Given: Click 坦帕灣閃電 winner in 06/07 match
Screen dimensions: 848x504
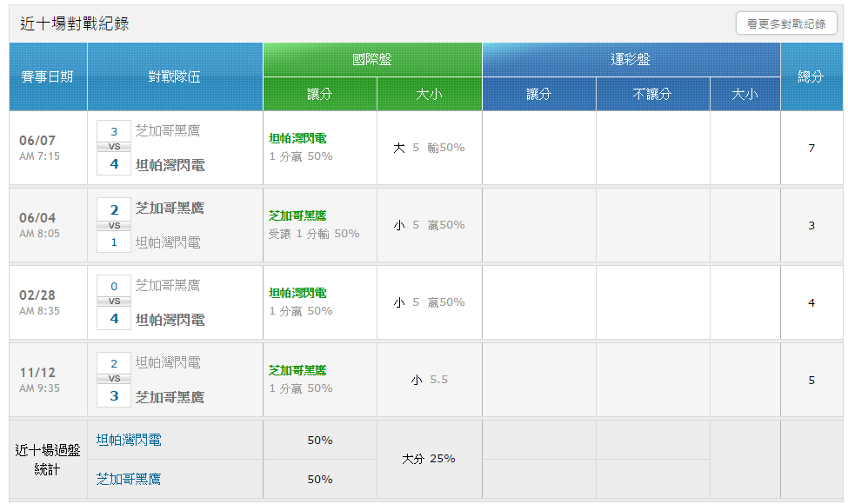Looking at the screenshot, I should 170,164.
